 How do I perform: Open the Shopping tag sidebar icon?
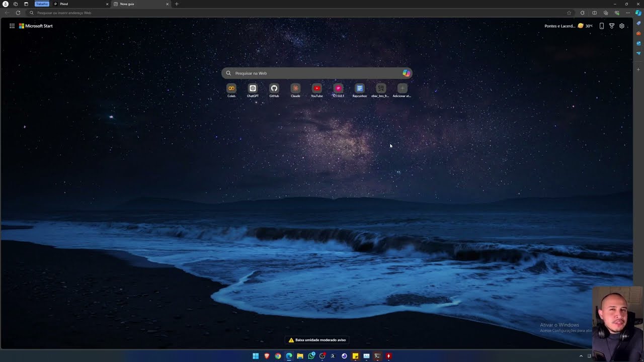(x=638, y=23)
